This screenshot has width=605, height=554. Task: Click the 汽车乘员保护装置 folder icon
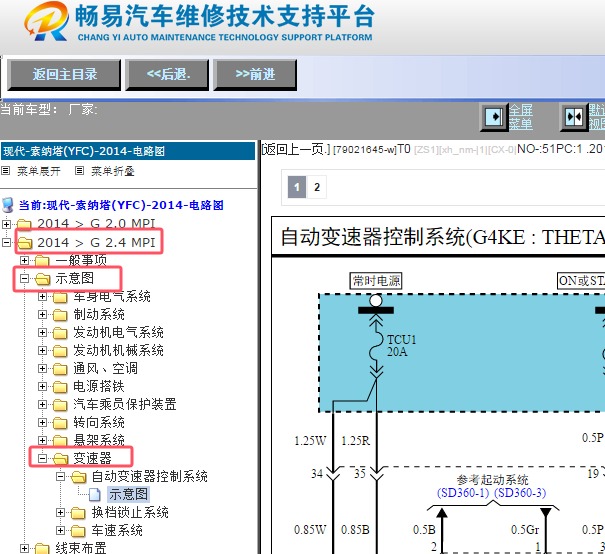[60, 405]
